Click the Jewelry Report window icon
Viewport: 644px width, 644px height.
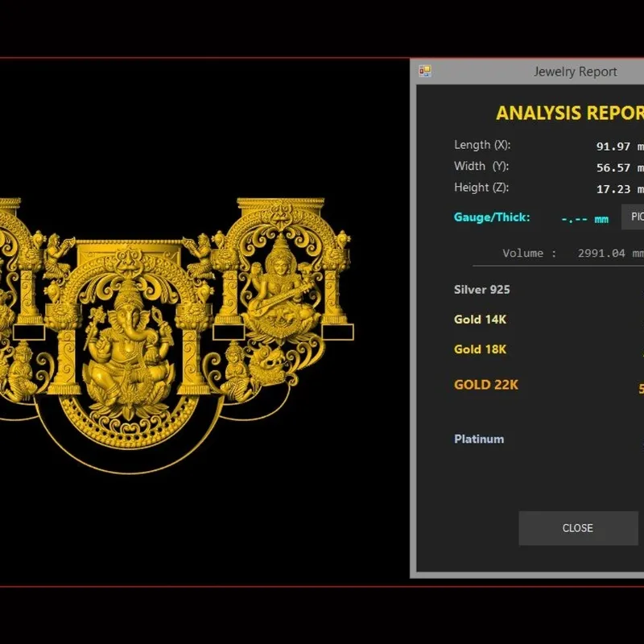[425, 71]
